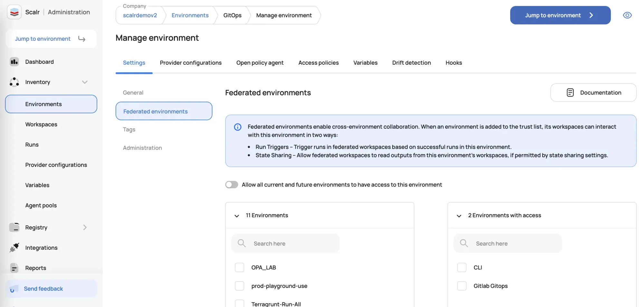The width and height of the screenshot is (644, 307).
Task: Click the Send feedback icon
Action: 14,289
